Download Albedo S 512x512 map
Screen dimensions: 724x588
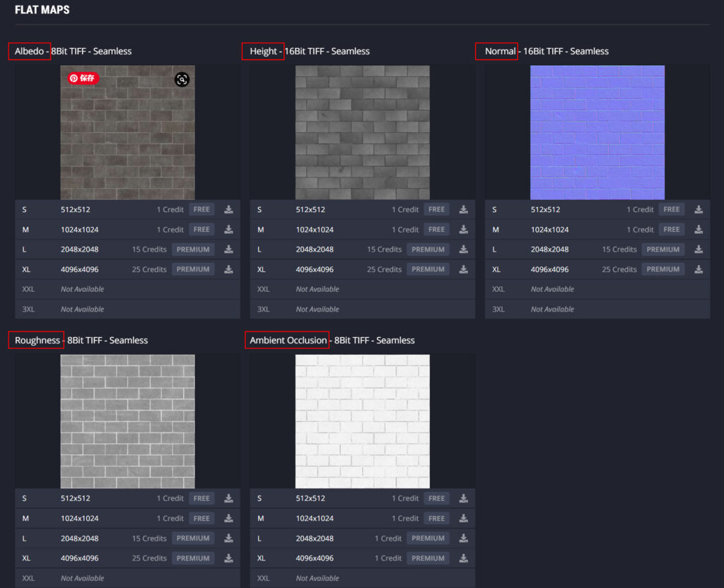pyautogui.click(x=228, y=209)
